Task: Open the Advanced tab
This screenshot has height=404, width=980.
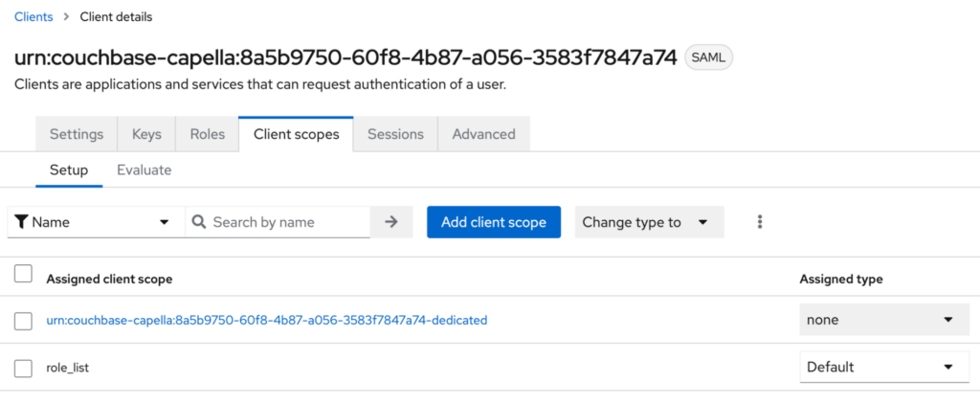Action: tap(483, 134)
